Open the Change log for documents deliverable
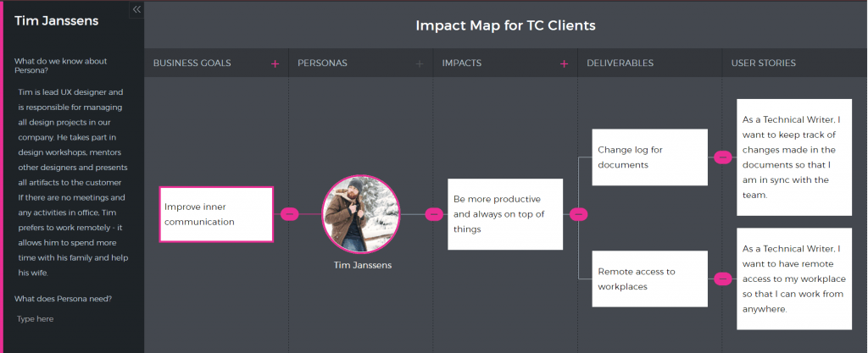Screen dimensions: 868x353 [650, 157]
